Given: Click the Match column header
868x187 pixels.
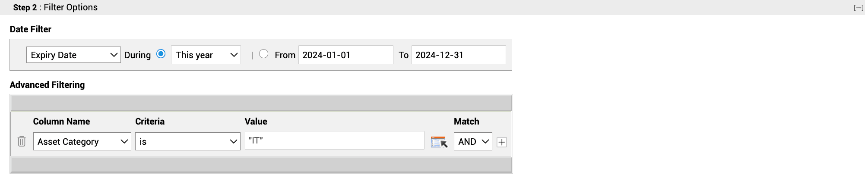Looking at the screenshot, I should pos(466,122).
